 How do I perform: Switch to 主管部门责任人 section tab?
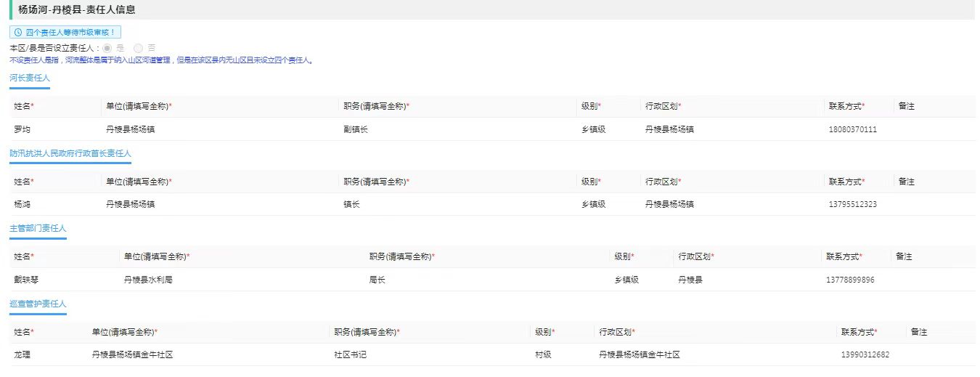38,228
